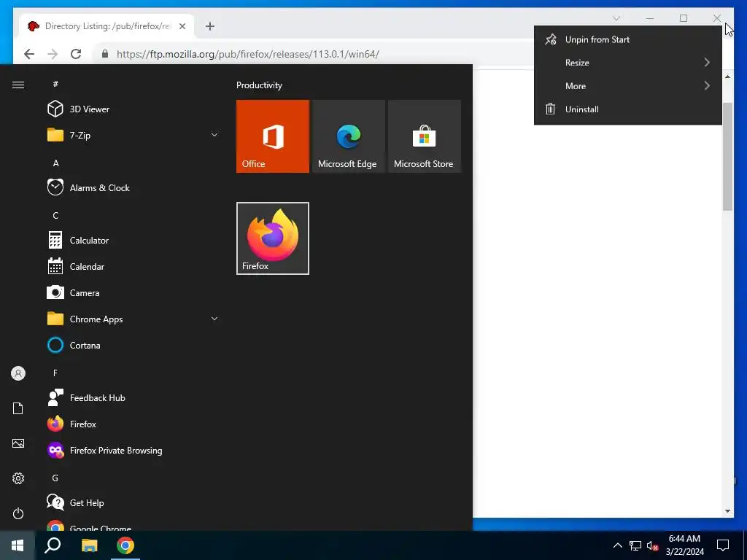Click the Productivity group title

pyautogui.click(x=259, y=85)
